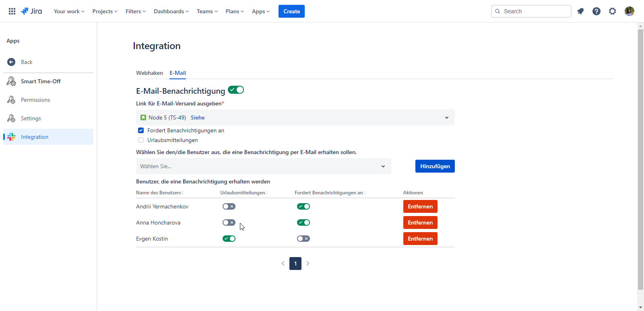Enable Urlaubsmitteilungen toggle for Anna Honcharova
Image resolution: width=644 pixels, height=311 pixels.
click(x=229, y=222)
